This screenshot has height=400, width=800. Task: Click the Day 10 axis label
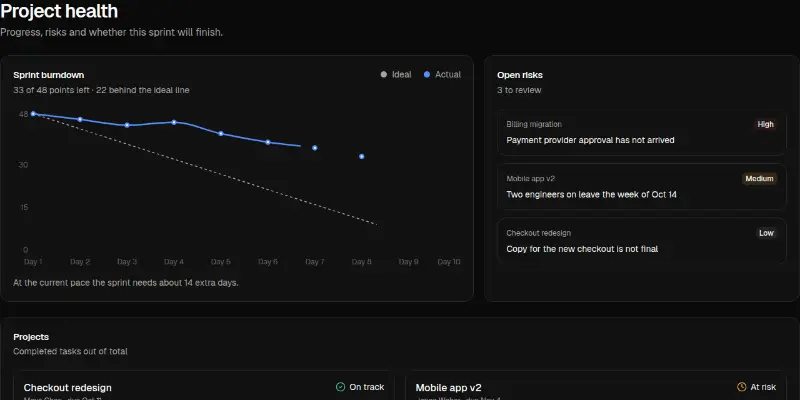449,262
